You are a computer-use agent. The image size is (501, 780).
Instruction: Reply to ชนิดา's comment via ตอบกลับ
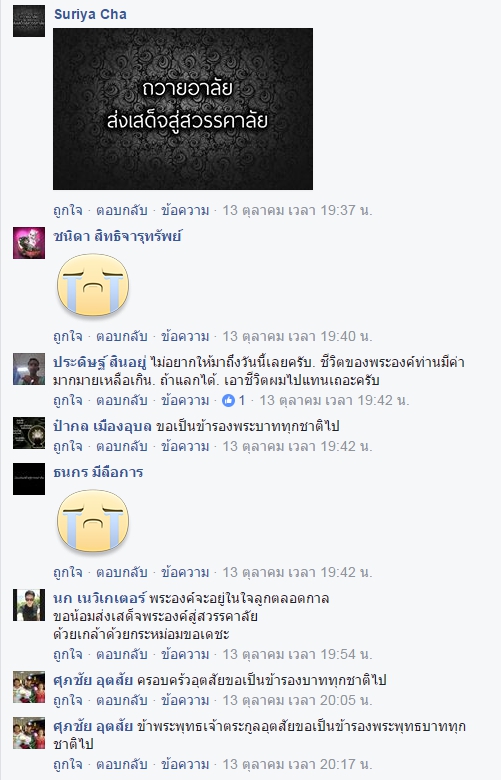[x=122, y=337]
